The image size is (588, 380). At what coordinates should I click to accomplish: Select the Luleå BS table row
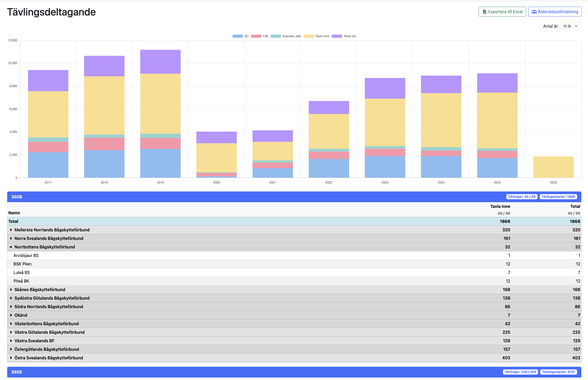(x=22, y=272)
